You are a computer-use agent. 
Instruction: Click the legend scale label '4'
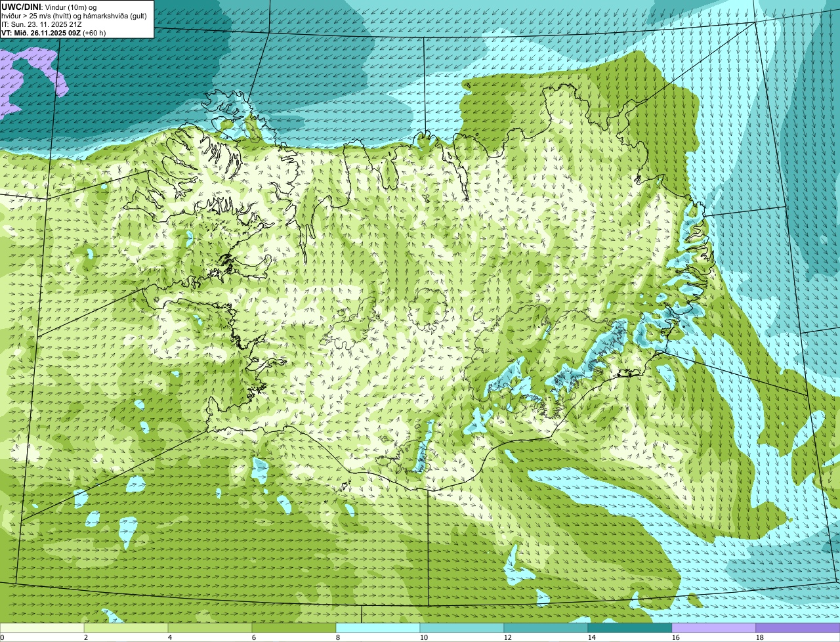tap(170, 637)
